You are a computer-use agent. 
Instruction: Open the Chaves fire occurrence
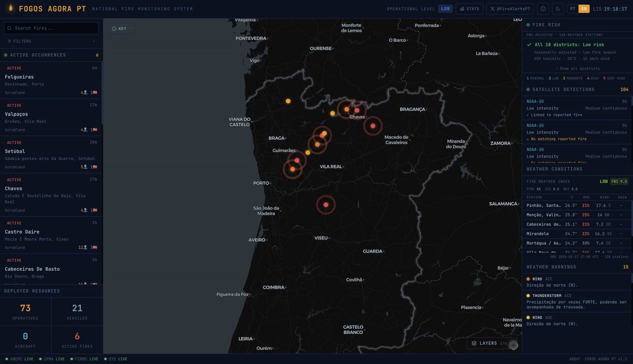[x=51, y=195]
